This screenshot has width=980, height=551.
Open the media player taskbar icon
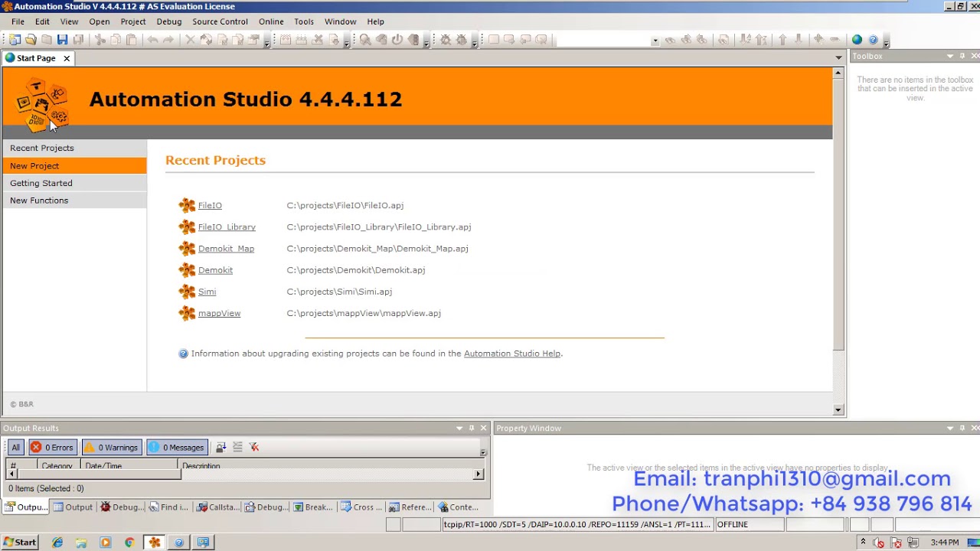coord(106,543)
